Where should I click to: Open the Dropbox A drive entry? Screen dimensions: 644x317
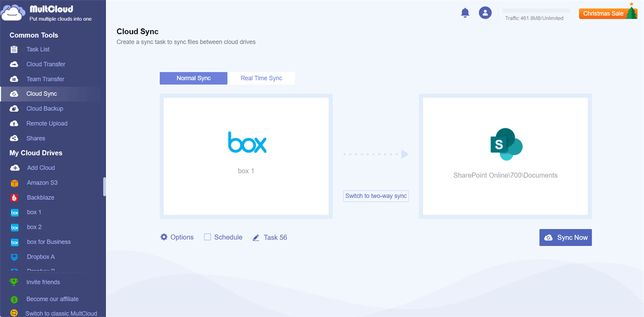41,257
